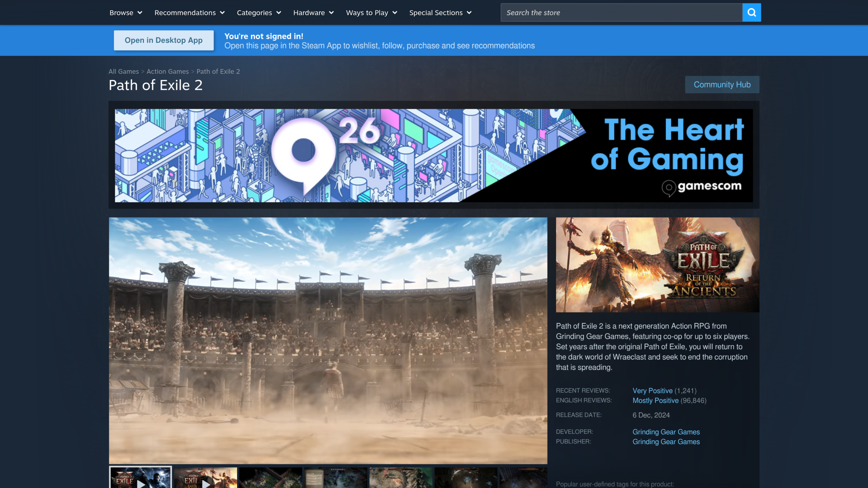The image size is (868, 488).
Task: Click the Path of Exile 2 page title
Action: coord(156,85)
